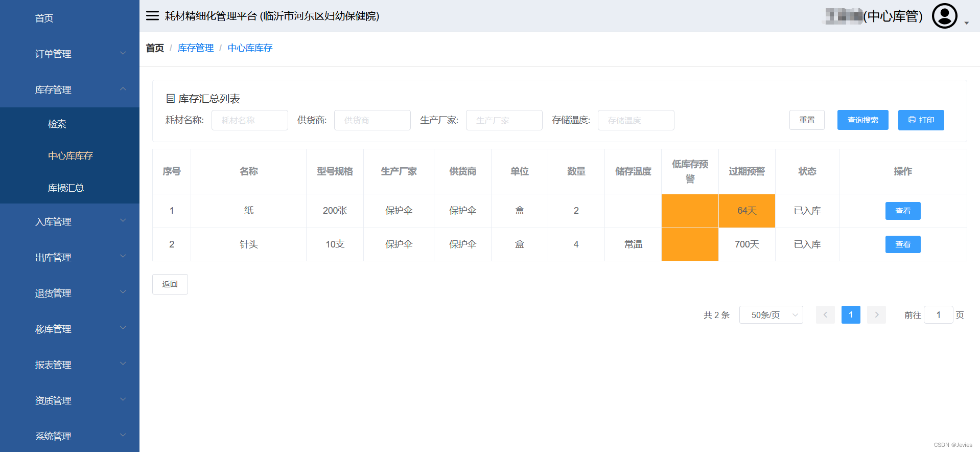The width and height of the screenshot is (980, 452).
Task: Click 查看 for the 纸 row
Action: point(903,211)
